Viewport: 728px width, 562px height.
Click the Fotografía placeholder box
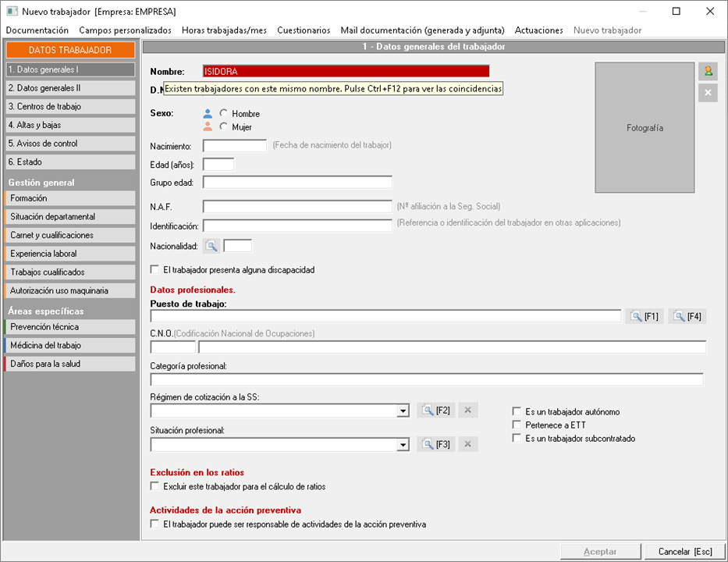coord(645,128)
